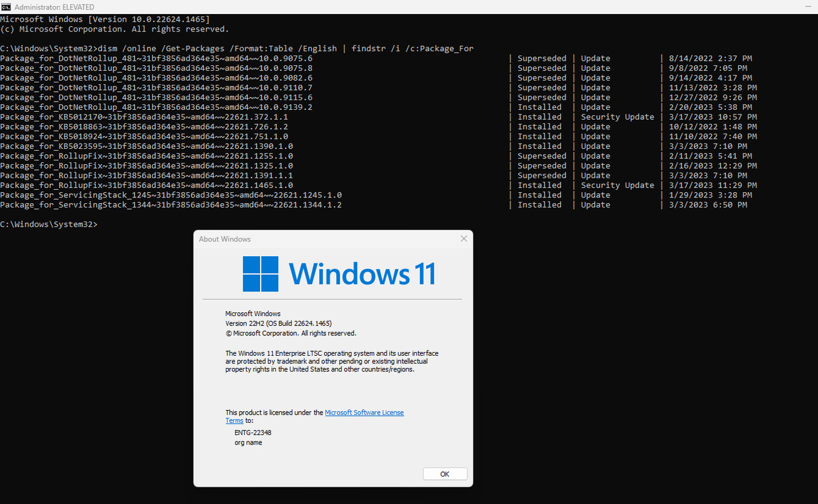Close the About Windows dialog
818x504 pixels.
464,239
